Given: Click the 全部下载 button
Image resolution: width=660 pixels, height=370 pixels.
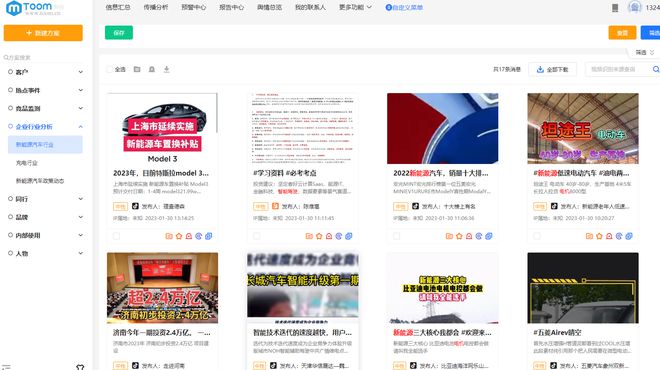Looking at the screenshot, I should coord(552,69).
